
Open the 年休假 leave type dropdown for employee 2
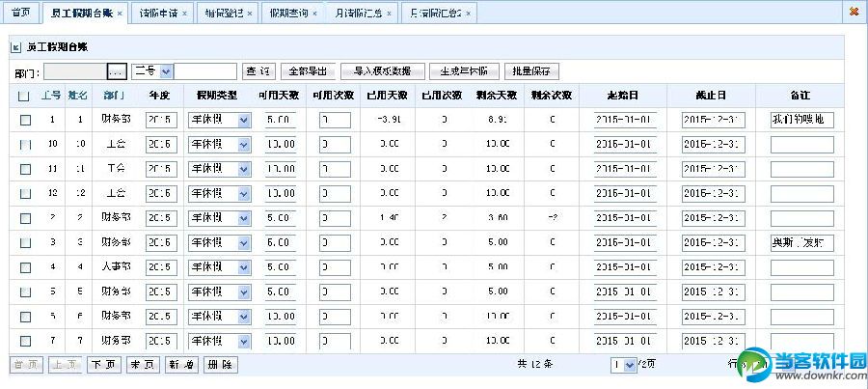[244, 218]
